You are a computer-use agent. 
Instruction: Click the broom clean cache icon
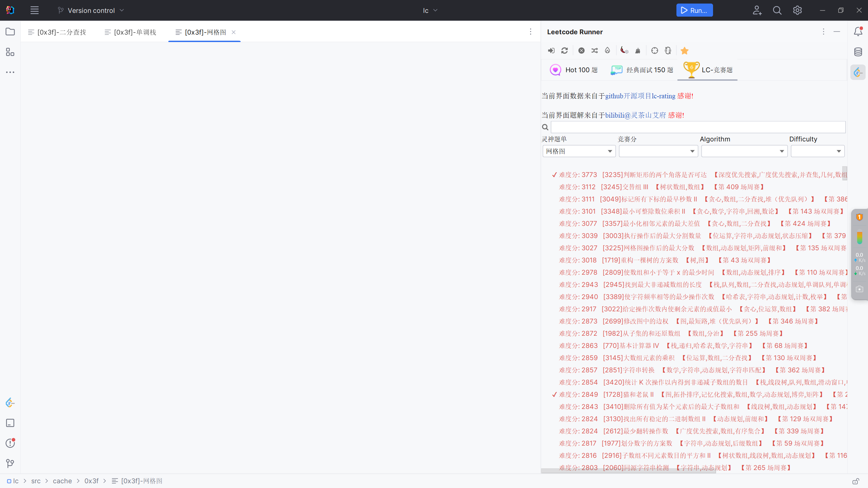[638, 51]
